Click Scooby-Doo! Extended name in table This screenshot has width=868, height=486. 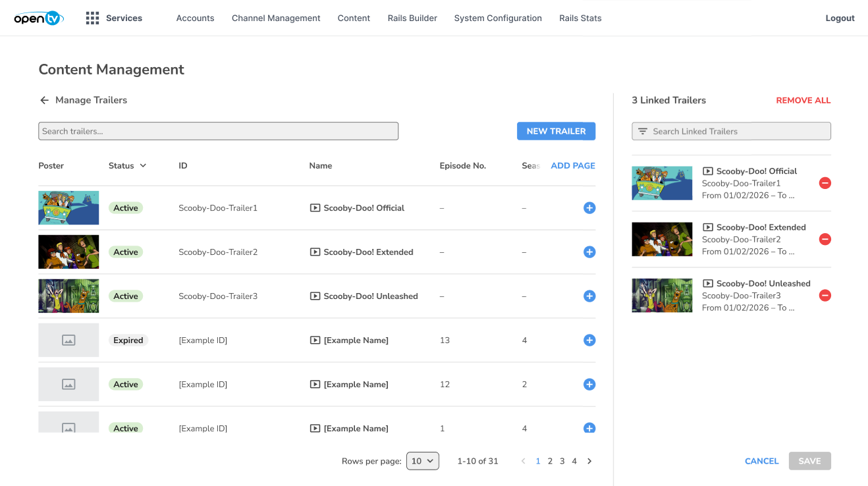pyautogui.click(x=369, y=252)
